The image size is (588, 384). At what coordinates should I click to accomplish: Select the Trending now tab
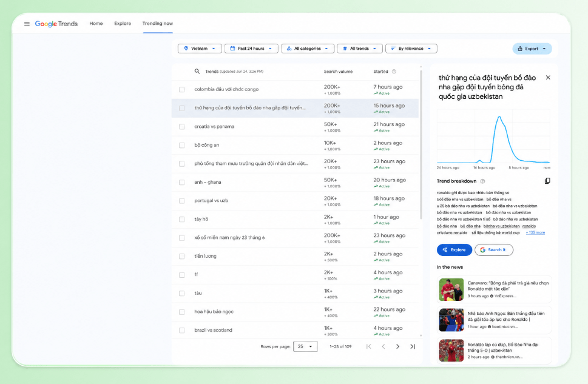coord(158,23)
